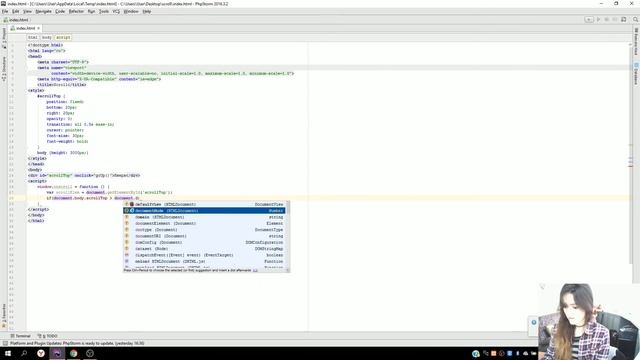This screenshot has height=360, width=640.
Task: Click the Stop icon in toolbar
Action: [615, 20]
